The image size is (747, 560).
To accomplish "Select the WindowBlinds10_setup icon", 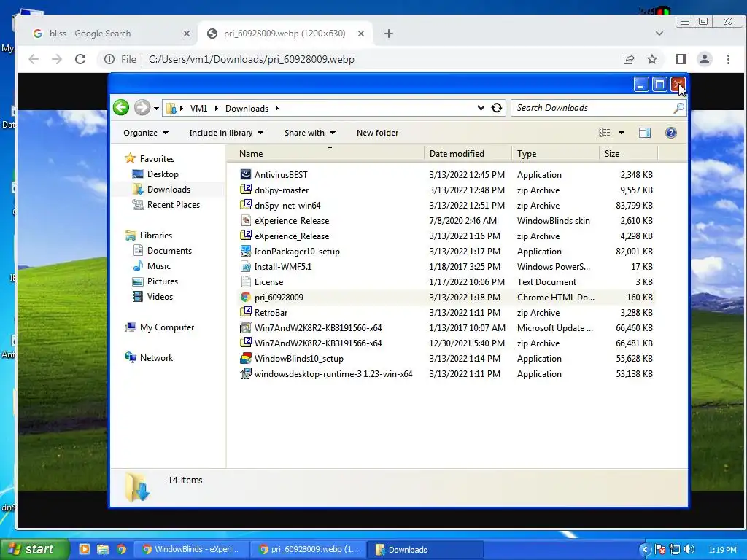I will coord(245,358).
